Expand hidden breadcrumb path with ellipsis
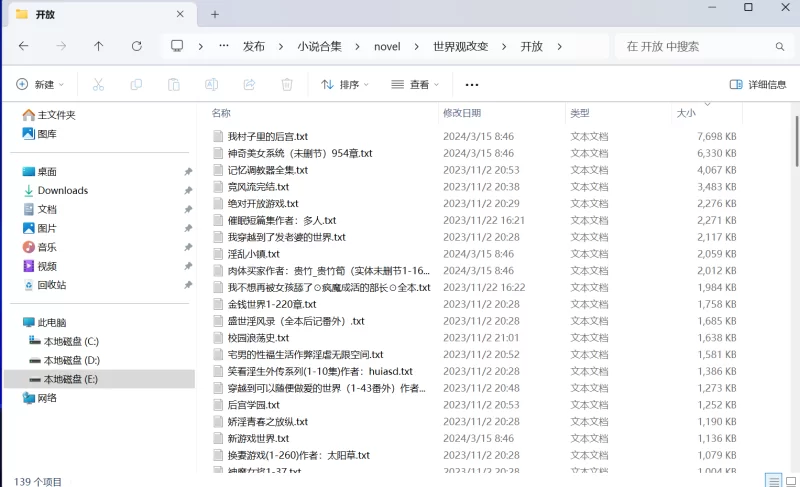 point(223,46)
